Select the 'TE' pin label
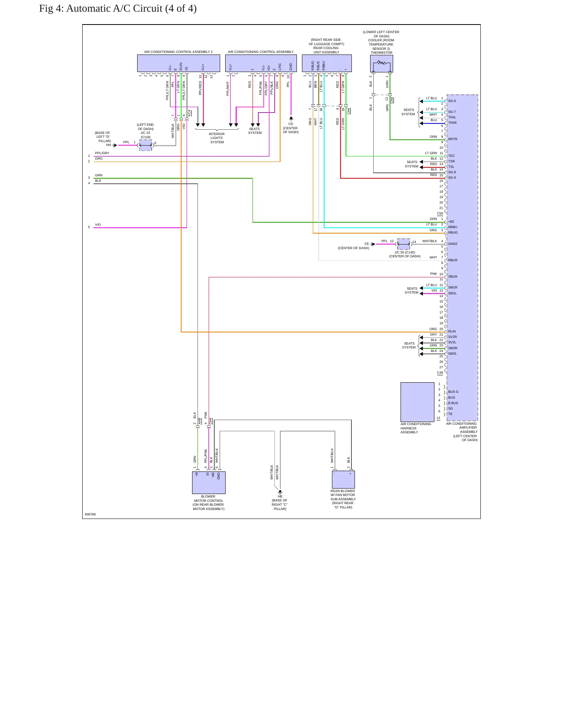This screenshot has height=728, width=563. [x=450, y=414]
